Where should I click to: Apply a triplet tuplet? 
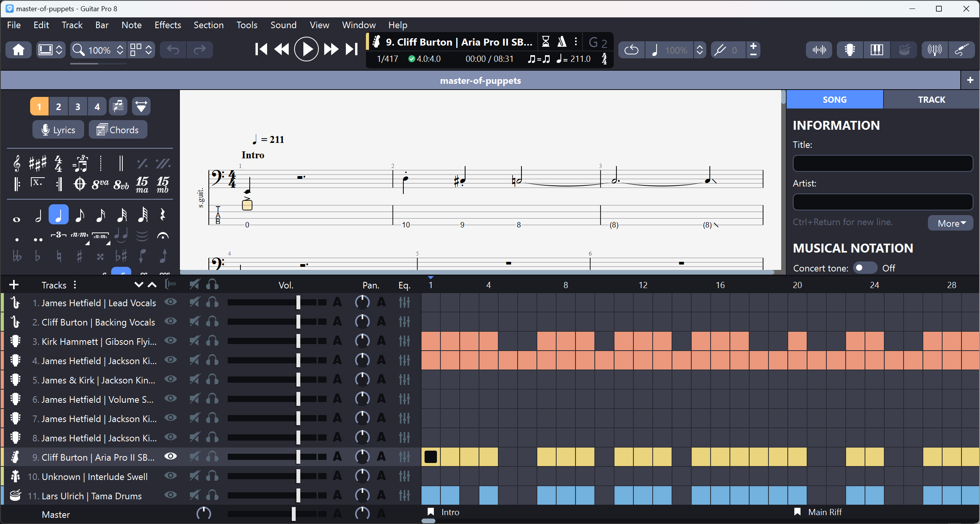59,235
